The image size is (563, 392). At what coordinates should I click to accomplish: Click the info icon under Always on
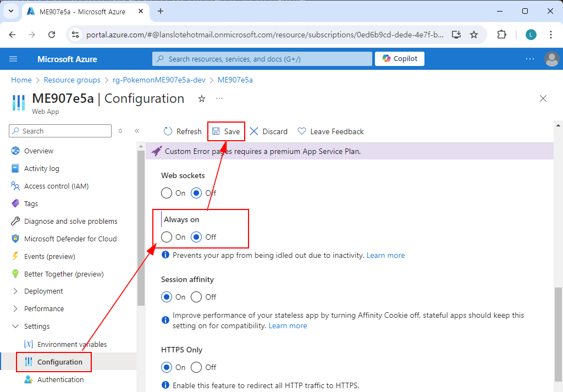tap(165, 255)
